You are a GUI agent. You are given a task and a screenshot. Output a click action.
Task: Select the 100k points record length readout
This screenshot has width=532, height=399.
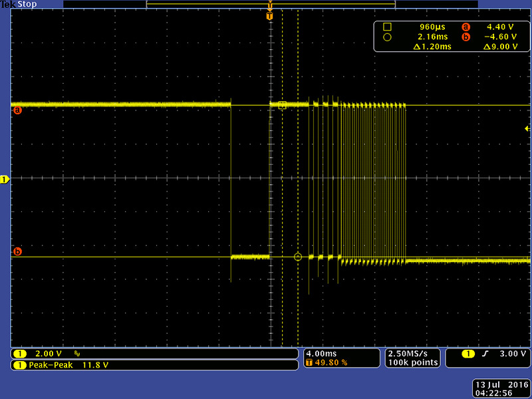pos(412,362)
